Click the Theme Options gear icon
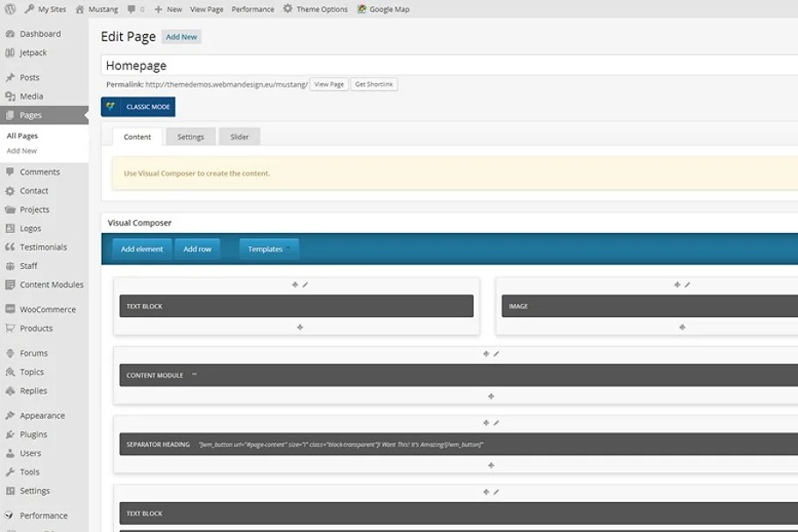Screen dimensions: 798x532 (288, 9)
